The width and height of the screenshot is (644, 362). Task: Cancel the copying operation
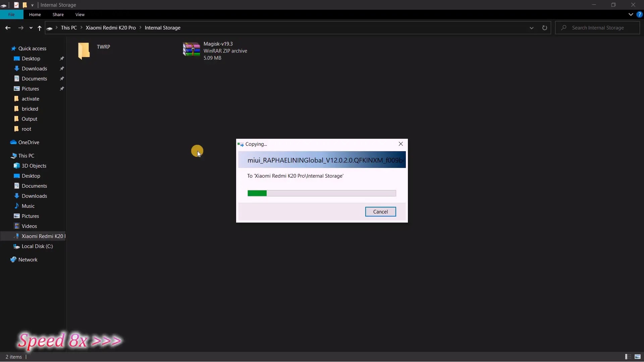pos(380,212)
